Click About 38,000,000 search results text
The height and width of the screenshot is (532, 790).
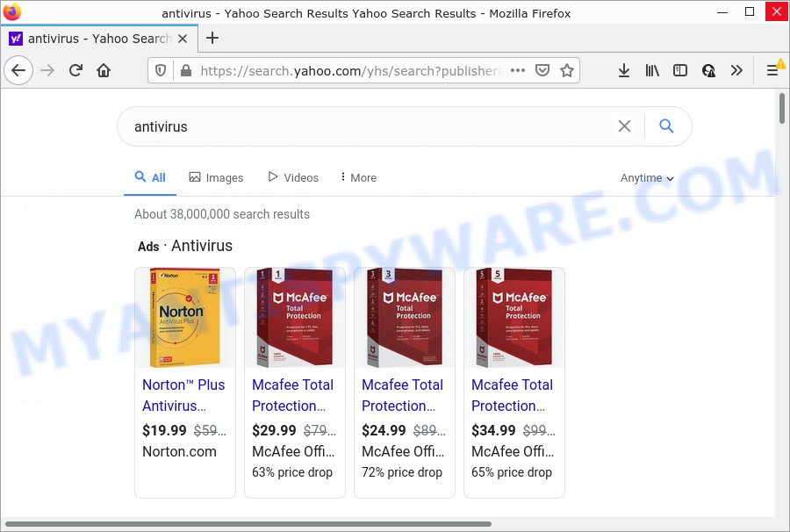point(222,214)
